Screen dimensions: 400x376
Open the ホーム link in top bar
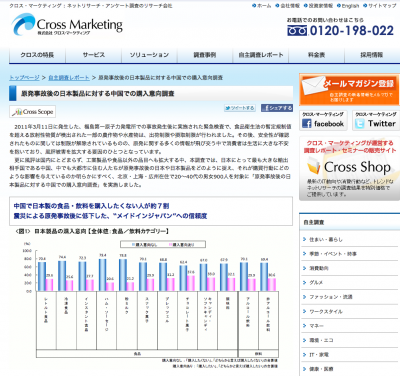tap(262, 6)
